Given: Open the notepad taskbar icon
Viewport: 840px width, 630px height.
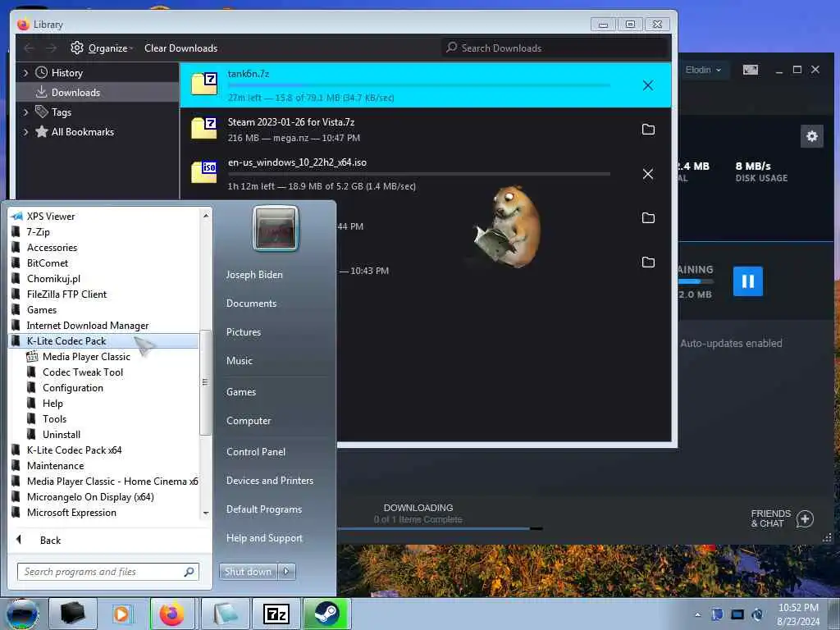Looking at the screenshot, I should point(225,614).
